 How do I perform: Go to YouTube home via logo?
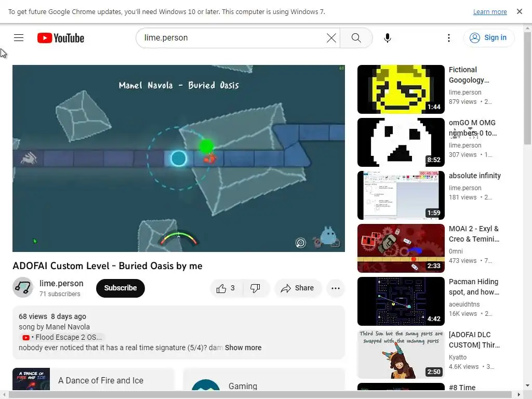pyautogui.click(x=61, y=37)
